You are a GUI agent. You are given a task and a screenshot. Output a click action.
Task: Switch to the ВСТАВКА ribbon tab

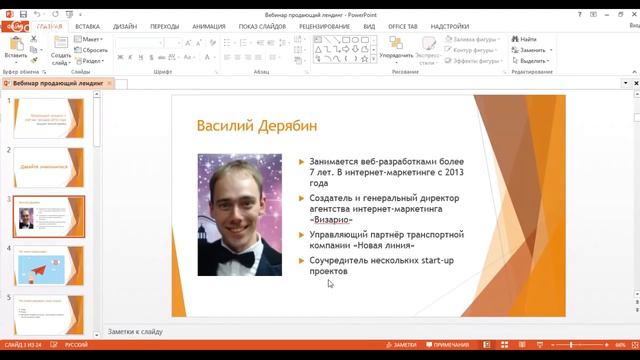87,26
